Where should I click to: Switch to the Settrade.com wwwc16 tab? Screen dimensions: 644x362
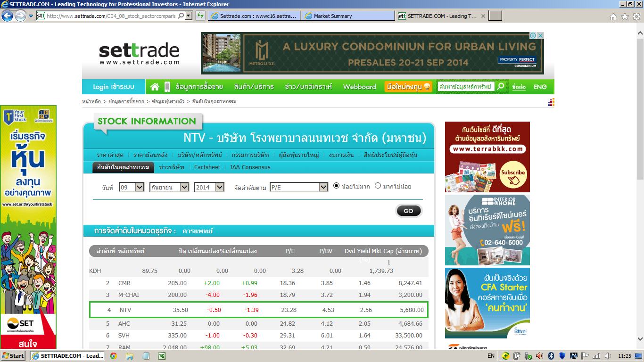click(x=254, y=16)
